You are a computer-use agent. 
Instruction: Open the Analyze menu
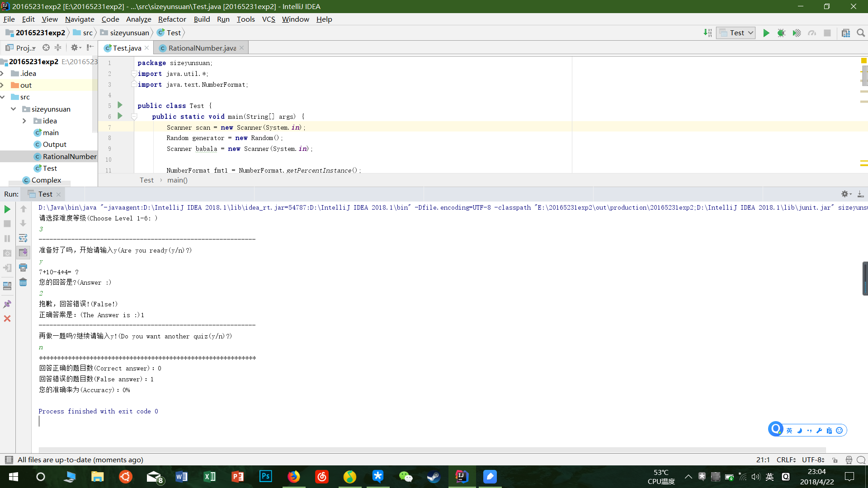[x=138, y=19]
